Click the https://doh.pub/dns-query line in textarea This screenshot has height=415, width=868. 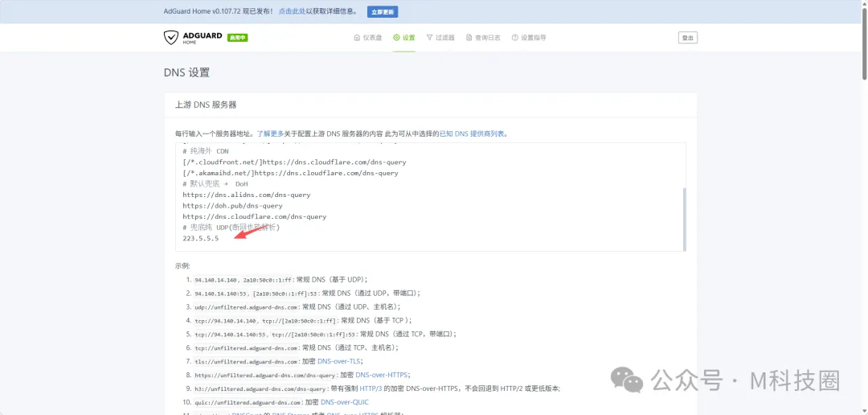click(232, 206)
